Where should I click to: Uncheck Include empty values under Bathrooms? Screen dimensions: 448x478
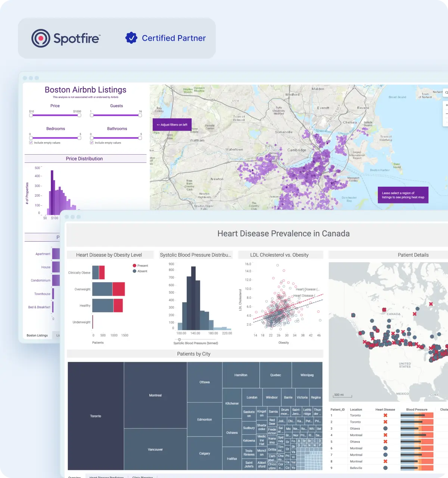[x=92, y=143]
